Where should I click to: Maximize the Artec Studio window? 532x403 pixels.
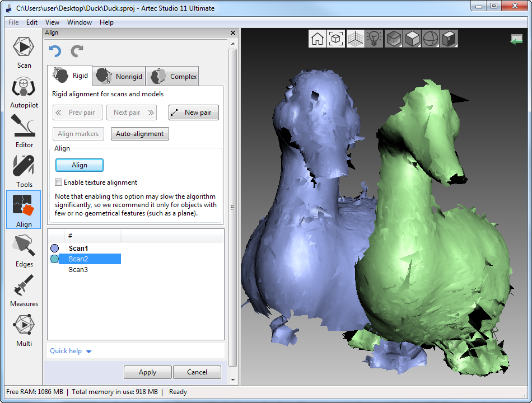click(494, 6)
